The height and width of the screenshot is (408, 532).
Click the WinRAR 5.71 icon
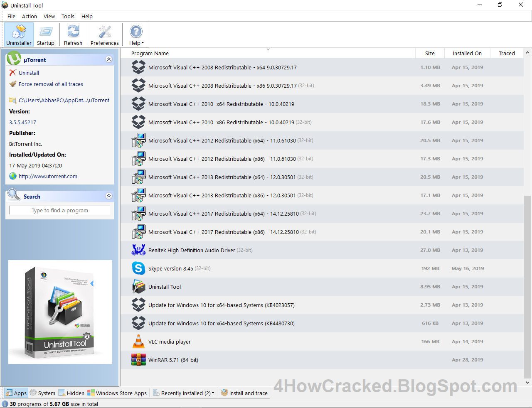click(x=138, y=360)
